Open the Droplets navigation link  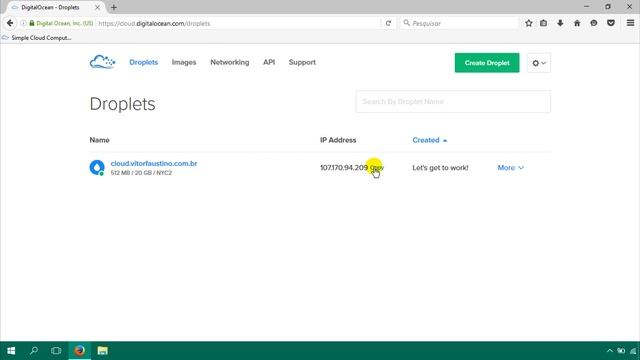tap(143, 62)
